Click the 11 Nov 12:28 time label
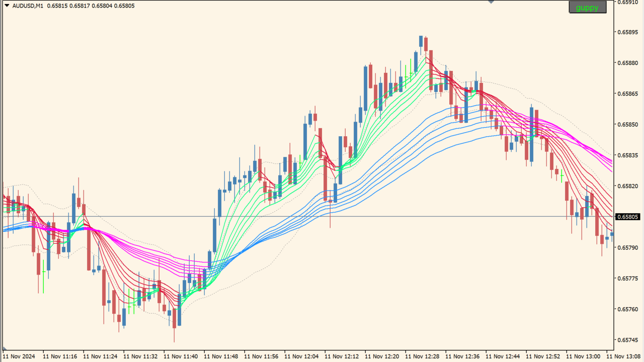This screenshot has height=362, width=644. click(x=422, y=356)
